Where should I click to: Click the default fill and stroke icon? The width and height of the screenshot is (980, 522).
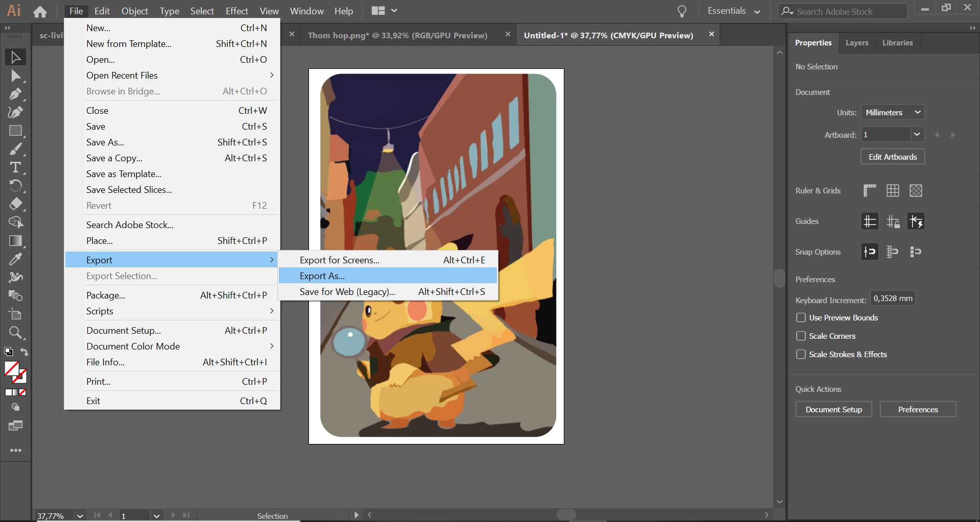tap(9, 351)
